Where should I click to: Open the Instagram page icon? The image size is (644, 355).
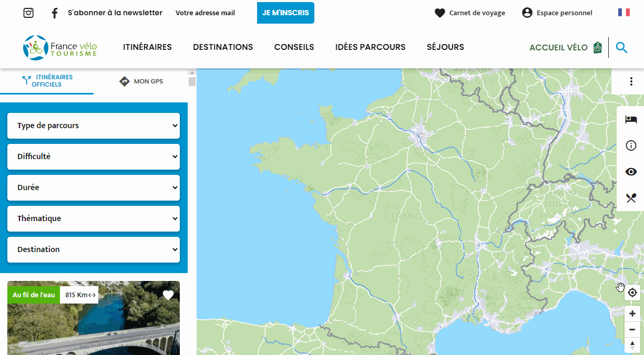tap(28, 12)
